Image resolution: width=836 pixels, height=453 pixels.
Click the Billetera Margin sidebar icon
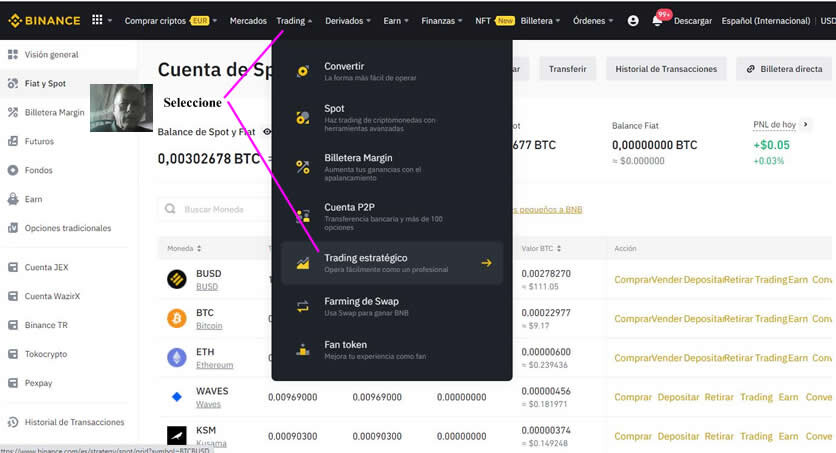[13, 112]
